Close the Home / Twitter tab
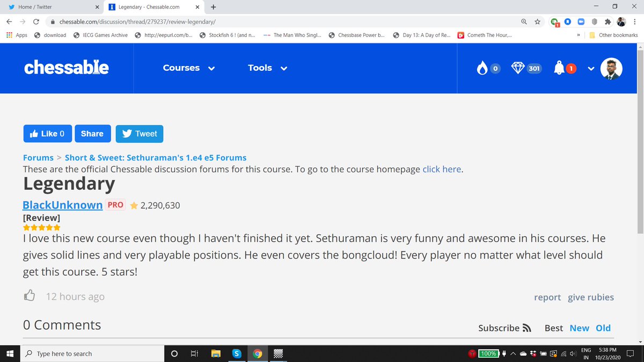This screenshot has width=644, height=362. [97, 8]
